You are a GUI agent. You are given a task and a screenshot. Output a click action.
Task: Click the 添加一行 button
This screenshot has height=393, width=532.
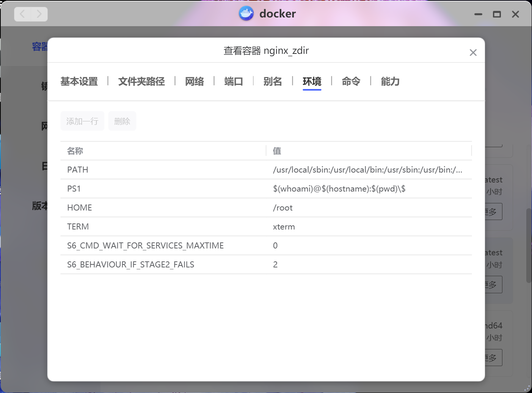click(82, 121)
